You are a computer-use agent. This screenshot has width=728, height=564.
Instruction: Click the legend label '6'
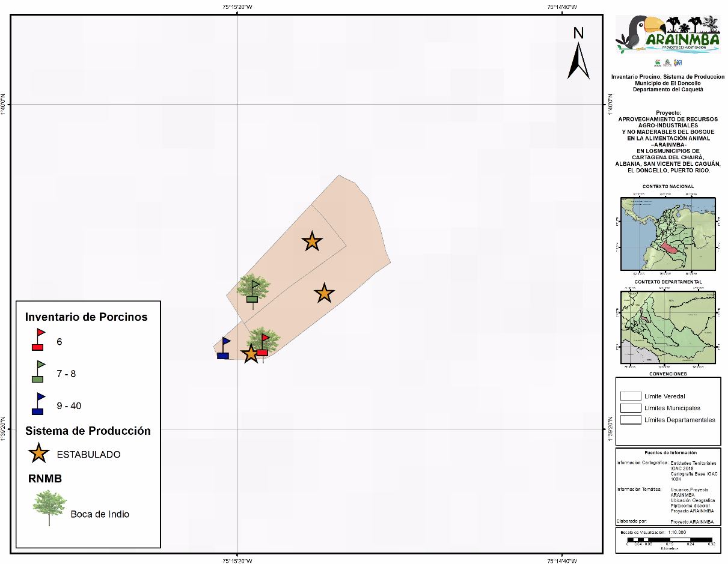pos(60,342)
